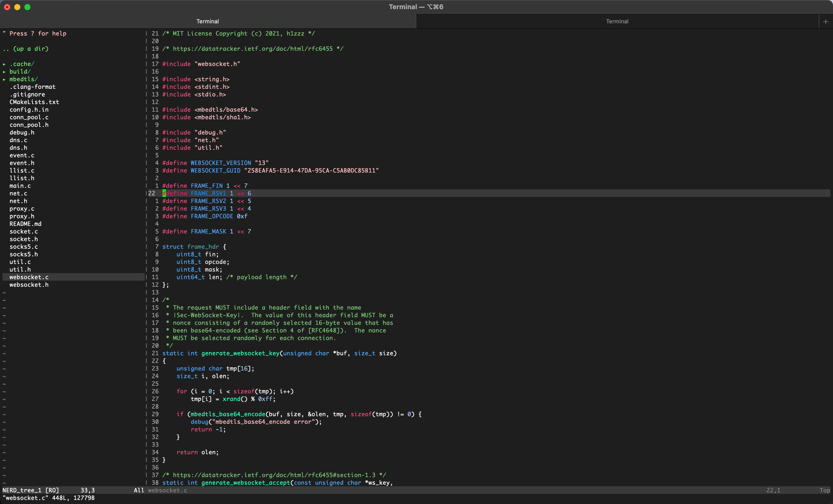Open net.c in the file tree

[18, 193]
